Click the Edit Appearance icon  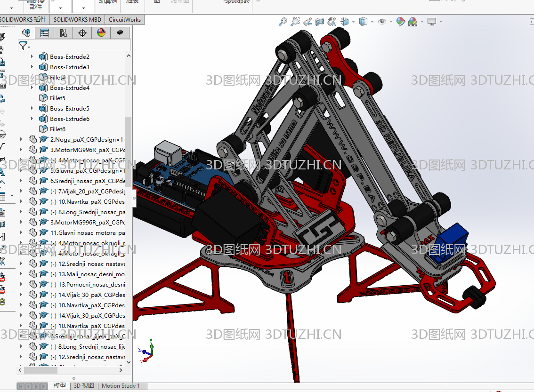(x=400, y=22)
